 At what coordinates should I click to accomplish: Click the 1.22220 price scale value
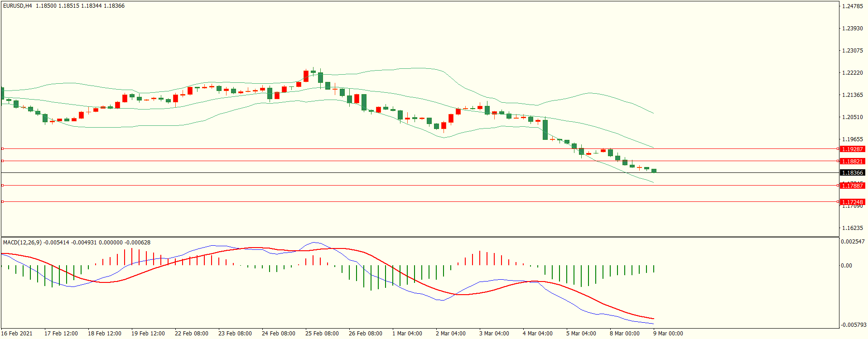click(x=852, y=73)
